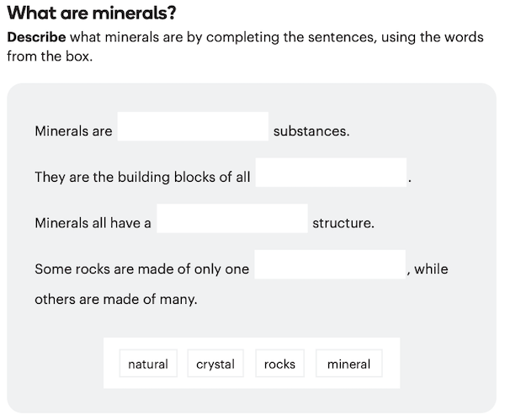505x420 pixels.
Task: Click the word ', while' after last blank
Action: 428,269
